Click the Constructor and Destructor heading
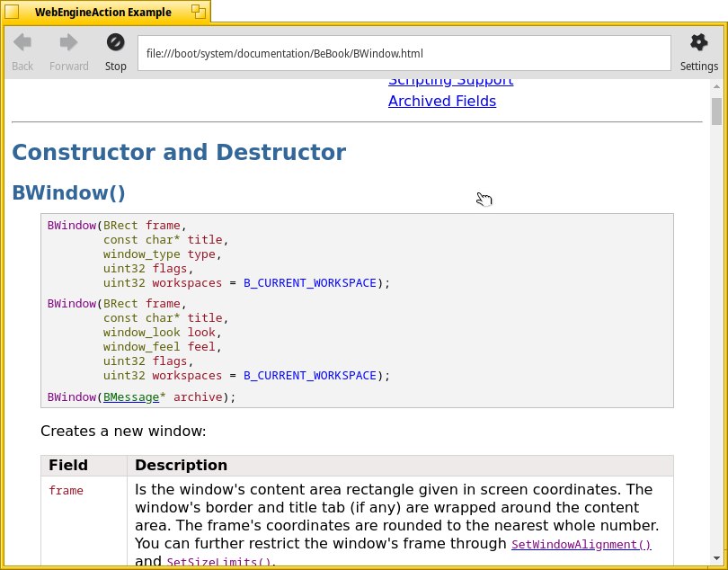The image size is (728, 570). point(178,152)
